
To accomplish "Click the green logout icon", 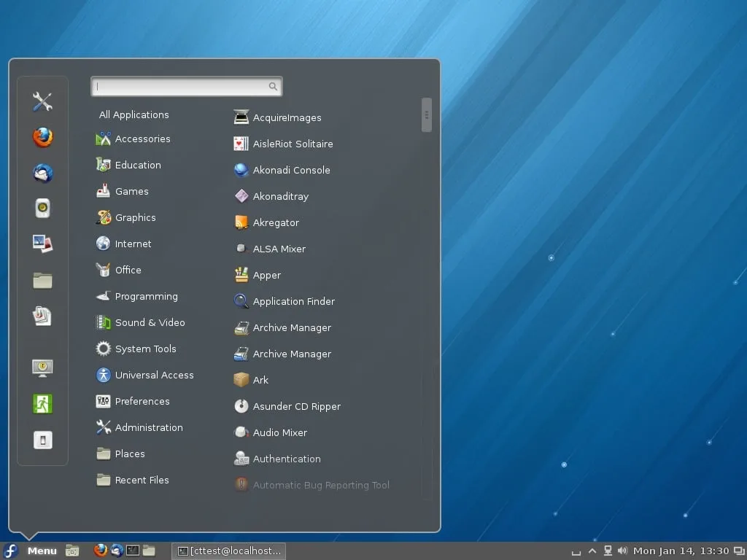I will tap(42, 404).
